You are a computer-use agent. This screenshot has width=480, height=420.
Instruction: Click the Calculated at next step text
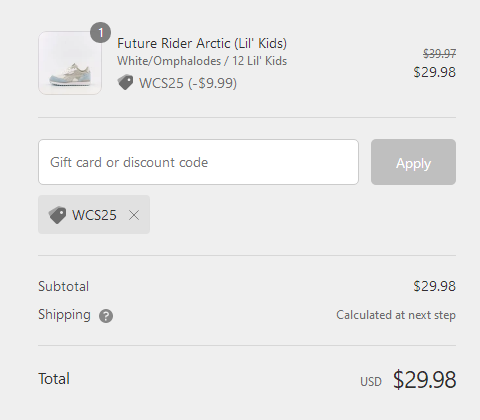pos(396,315)
